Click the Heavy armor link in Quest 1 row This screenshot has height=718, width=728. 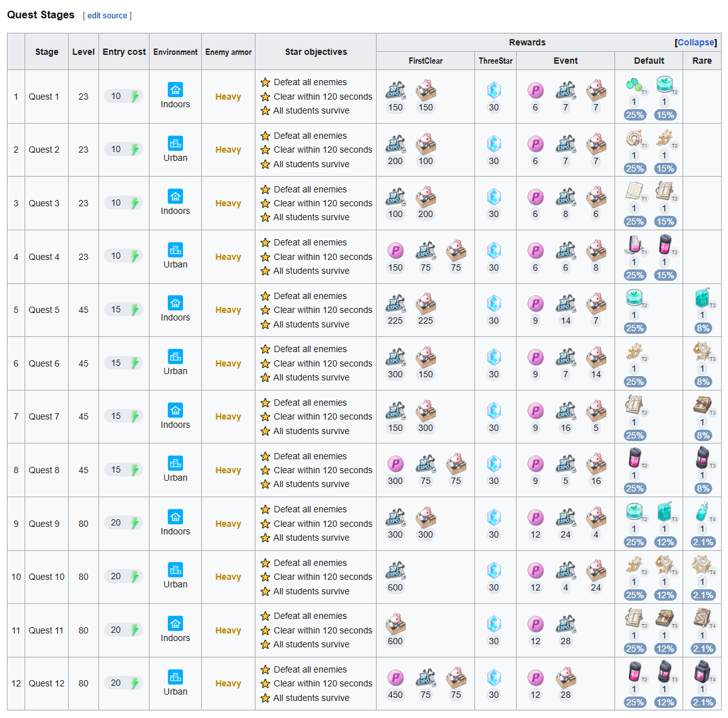pos(228,97)
